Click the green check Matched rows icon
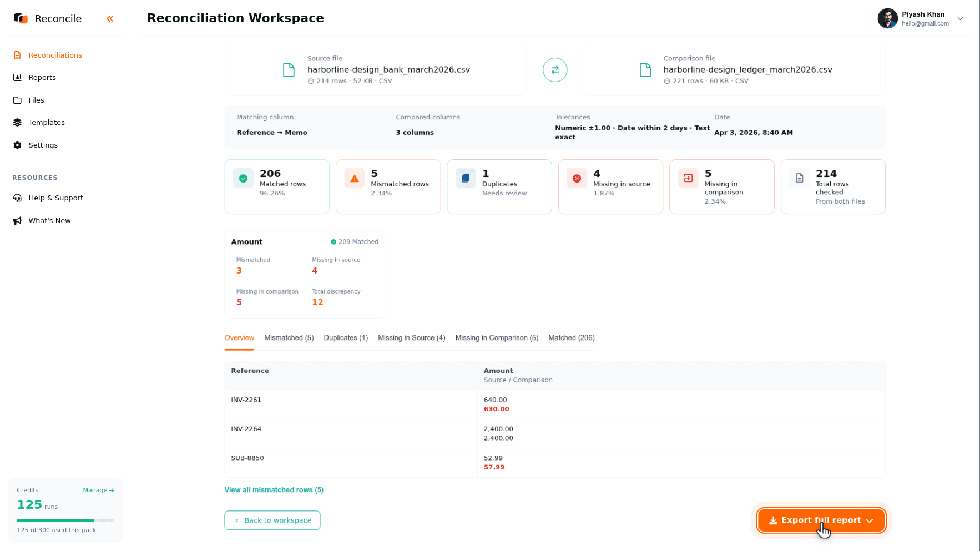Image resolution: width=980 pixels, height=551 pixels. click(x=243, y=179)
